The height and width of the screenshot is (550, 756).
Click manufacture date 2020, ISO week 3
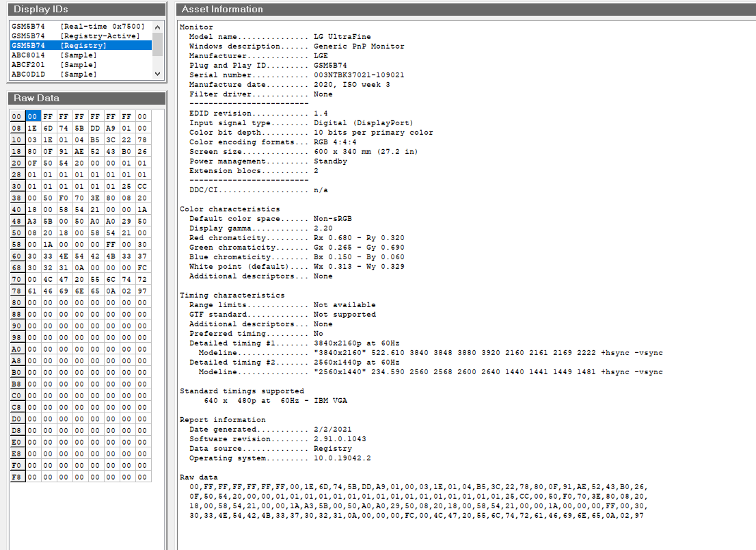(x=352, y=85)
